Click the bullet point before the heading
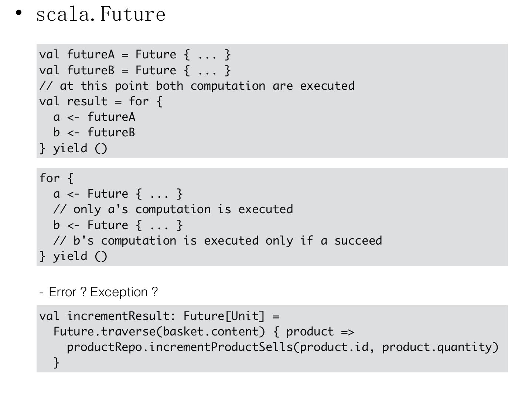Image resolution: width=532 pixels, height=399 pixels. 19,13
